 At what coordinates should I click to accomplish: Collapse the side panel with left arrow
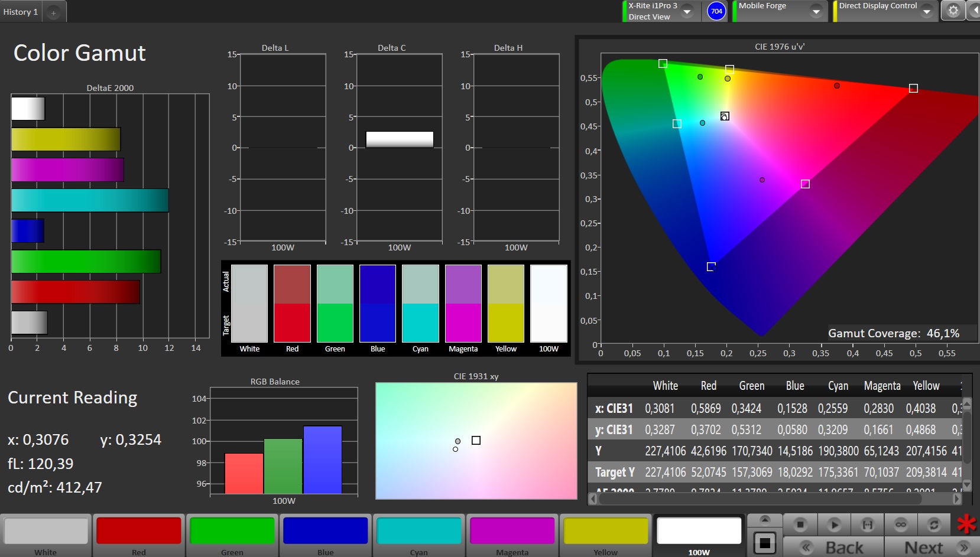[x=974, y=11]
